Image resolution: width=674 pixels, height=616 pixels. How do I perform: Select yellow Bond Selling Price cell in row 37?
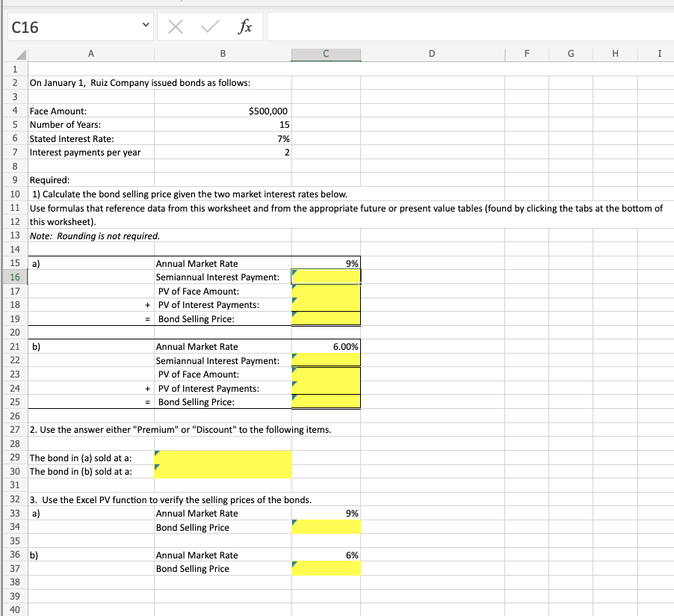tap(326, 568)
